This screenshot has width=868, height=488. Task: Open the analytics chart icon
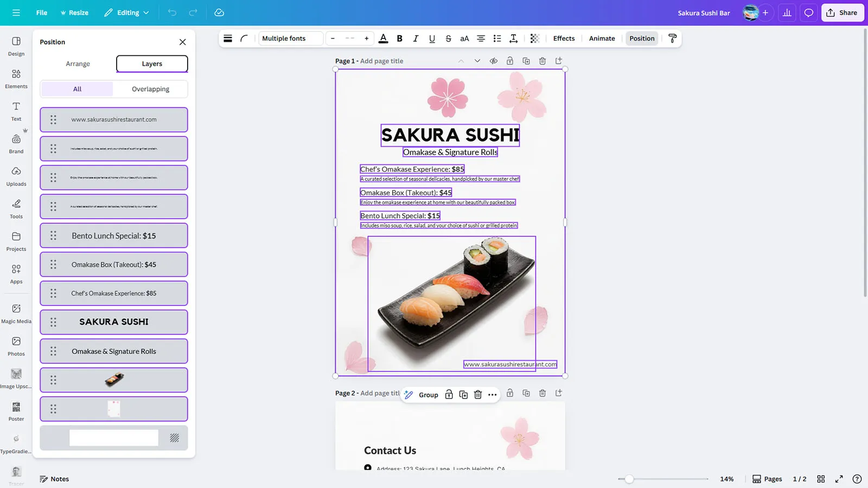(x=787, y=12)
